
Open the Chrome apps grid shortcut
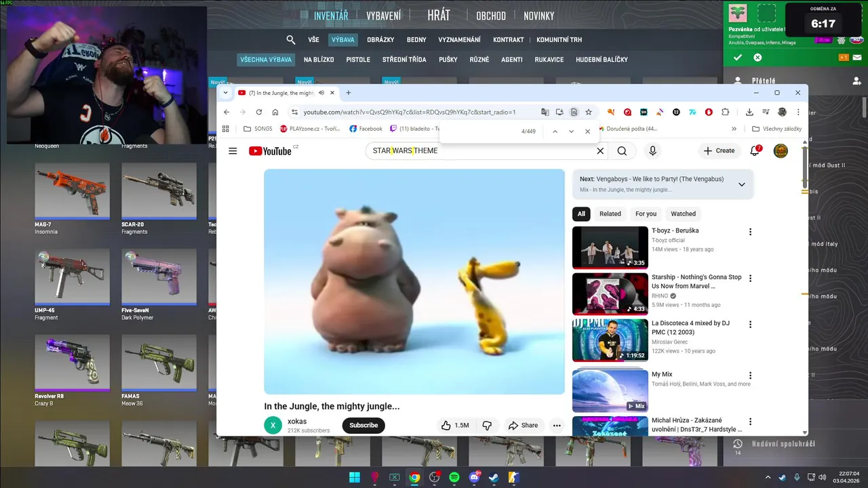click(226, 129)
